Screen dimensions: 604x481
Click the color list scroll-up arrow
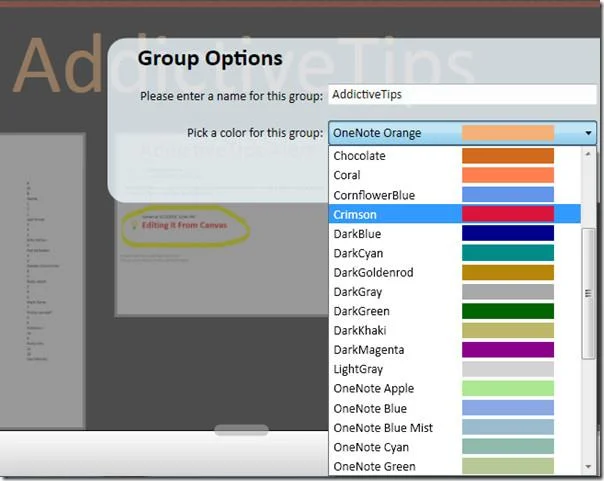588,154
